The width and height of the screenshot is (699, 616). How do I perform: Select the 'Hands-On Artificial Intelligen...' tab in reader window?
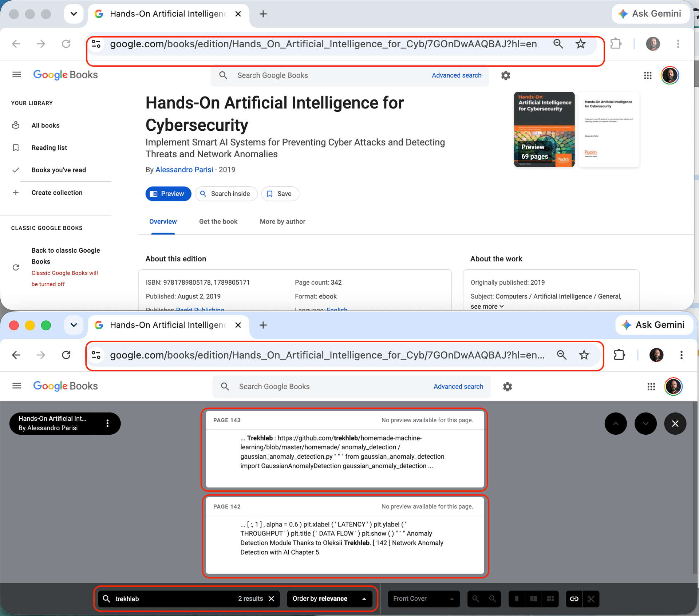click(x=168, y=325)
